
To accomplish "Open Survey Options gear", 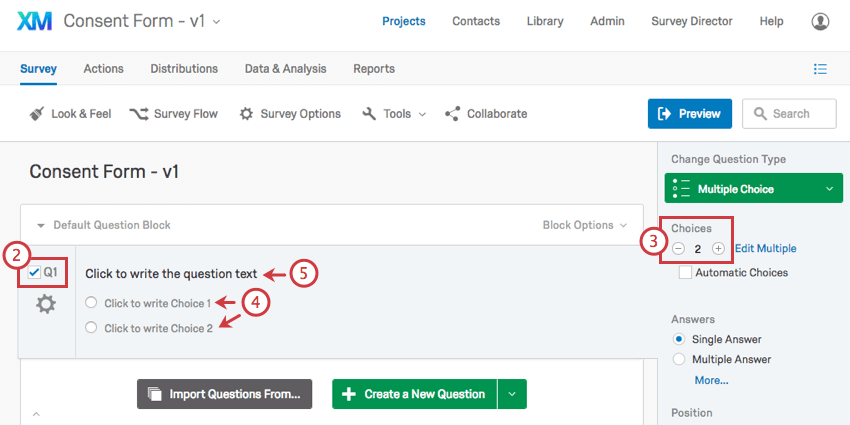I will point(290,114).
